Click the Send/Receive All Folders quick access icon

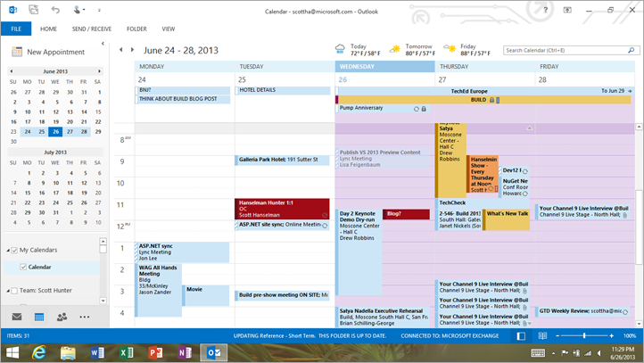(x=34, y=10)
